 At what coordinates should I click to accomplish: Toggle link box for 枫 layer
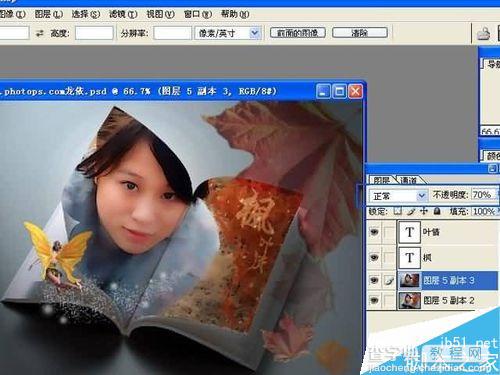coord(389,257)
